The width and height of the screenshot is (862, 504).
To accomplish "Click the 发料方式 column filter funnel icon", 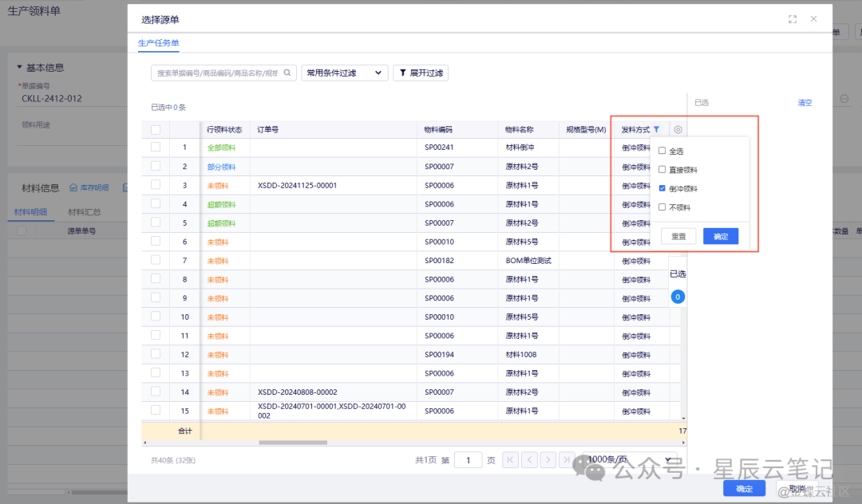I will click(x=656, y=129).
